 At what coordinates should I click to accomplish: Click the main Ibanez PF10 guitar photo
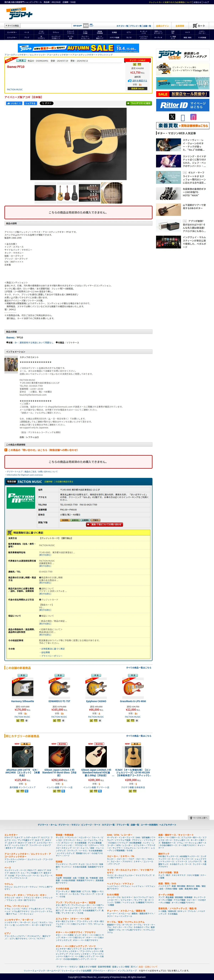(78, 144)
